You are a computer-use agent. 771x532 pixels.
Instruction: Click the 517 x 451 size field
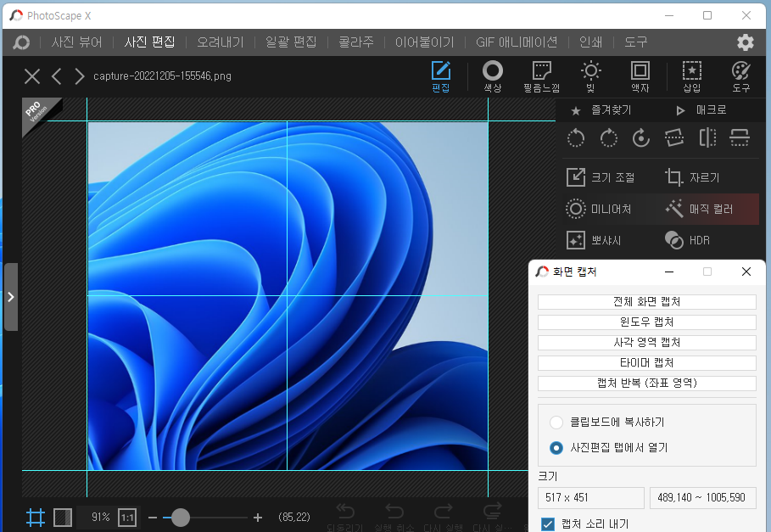591,498
